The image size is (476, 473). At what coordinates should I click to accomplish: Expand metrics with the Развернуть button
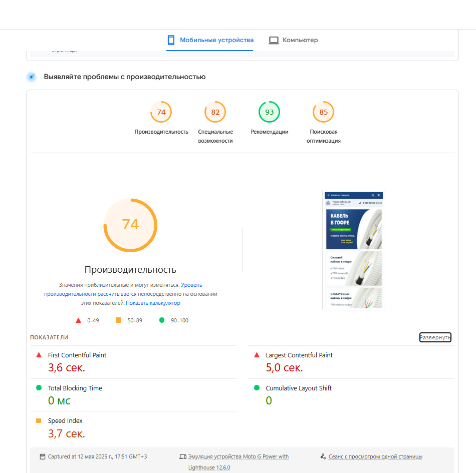(x=435, y=337)
